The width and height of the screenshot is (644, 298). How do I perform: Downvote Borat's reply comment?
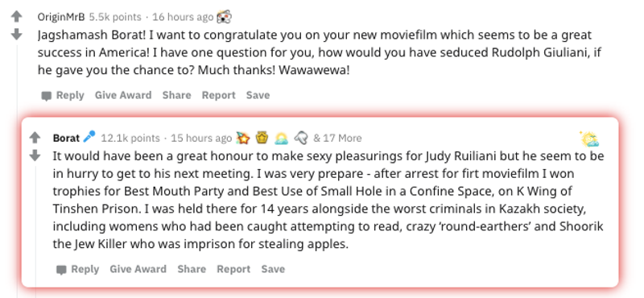coord(35,155)
